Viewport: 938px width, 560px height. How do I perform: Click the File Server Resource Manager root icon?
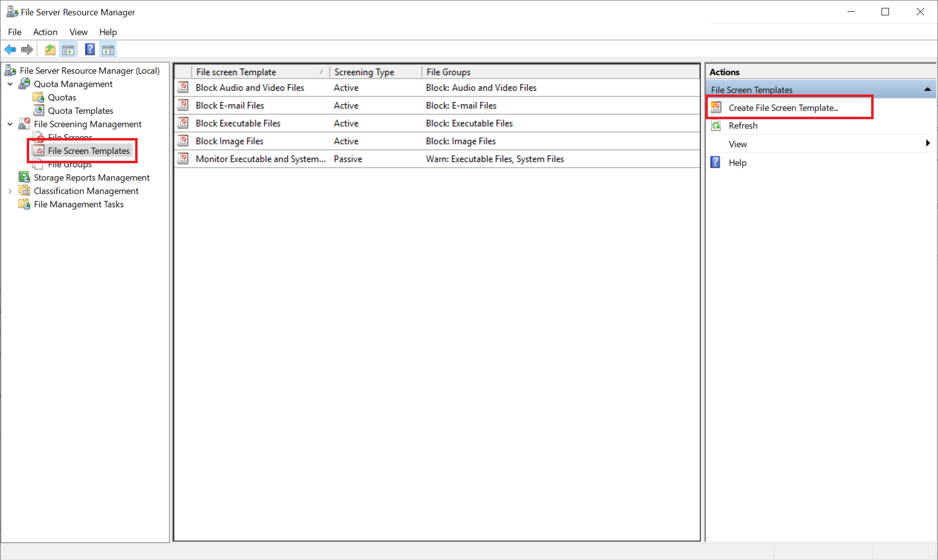10,70
